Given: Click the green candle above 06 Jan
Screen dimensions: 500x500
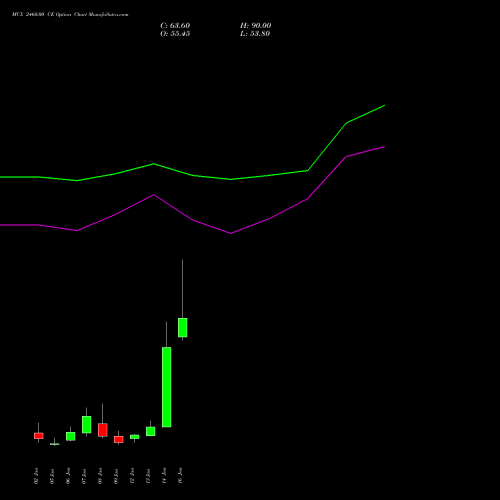Looking at the screenshot, I should coord(71,436).
